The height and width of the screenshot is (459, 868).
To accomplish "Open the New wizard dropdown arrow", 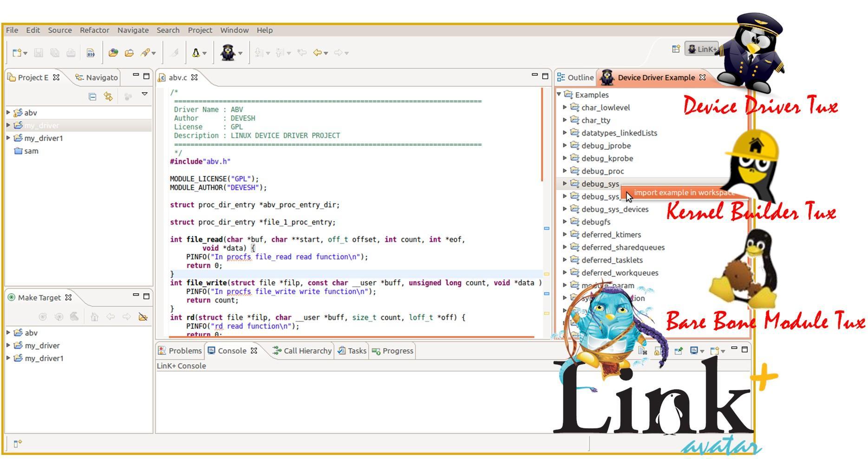I will 25,53.
